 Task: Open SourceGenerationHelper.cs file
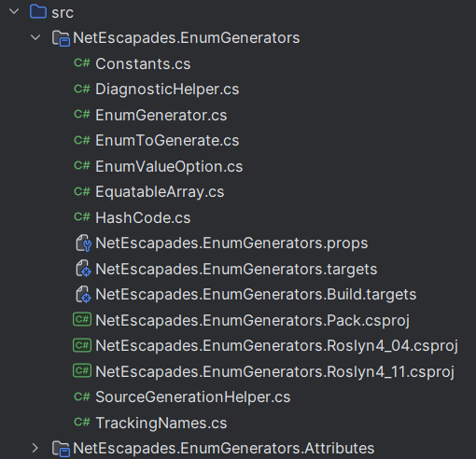click(x=193, y=397)
